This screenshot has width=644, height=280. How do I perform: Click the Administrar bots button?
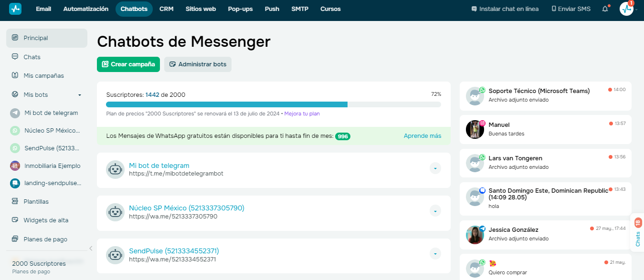click(198, 64)
